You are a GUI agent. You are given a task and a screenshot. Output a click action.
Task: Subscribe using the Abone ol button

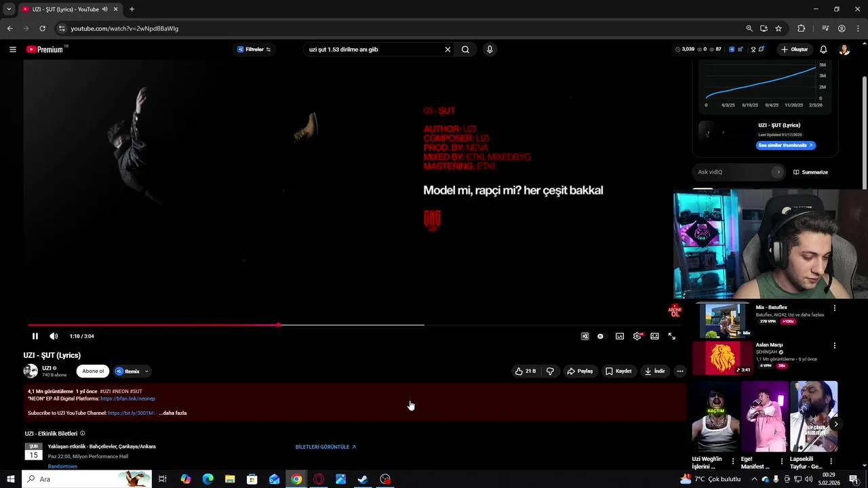click(93, 371)
